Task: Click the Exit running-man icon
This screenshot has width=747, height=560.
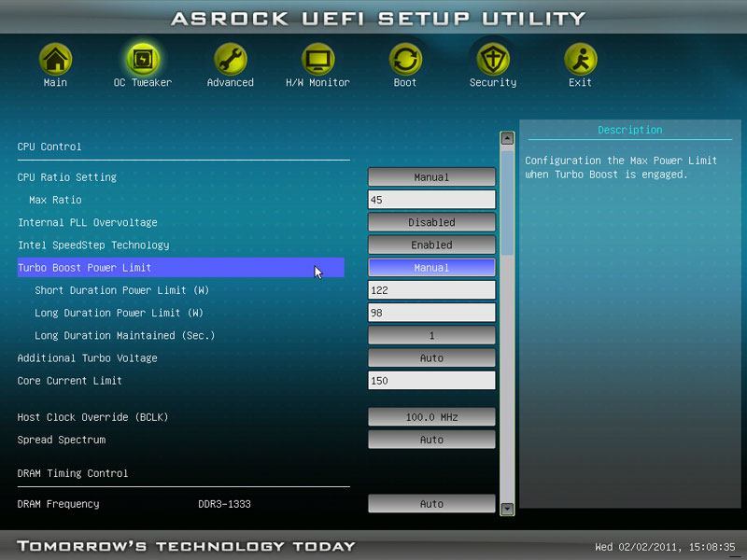Action: pyautogui.click(x=580, y=59)
